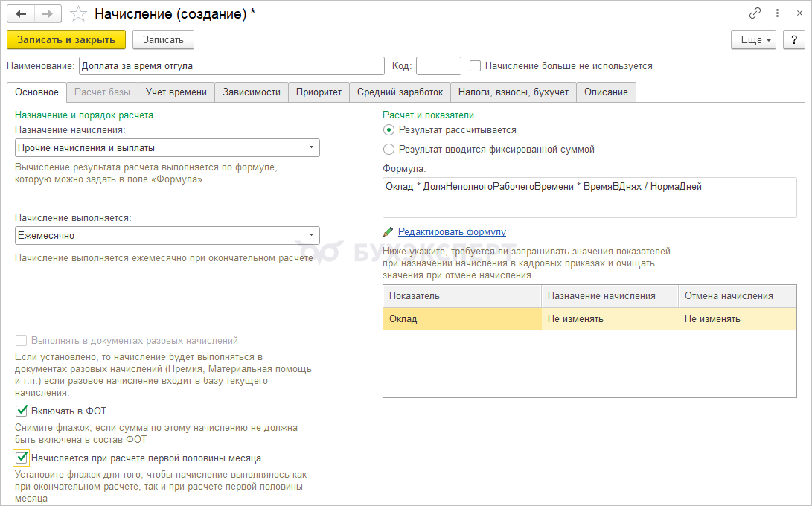
Task: Open the three-dot options menu
Action: click(x=777, y=13)
